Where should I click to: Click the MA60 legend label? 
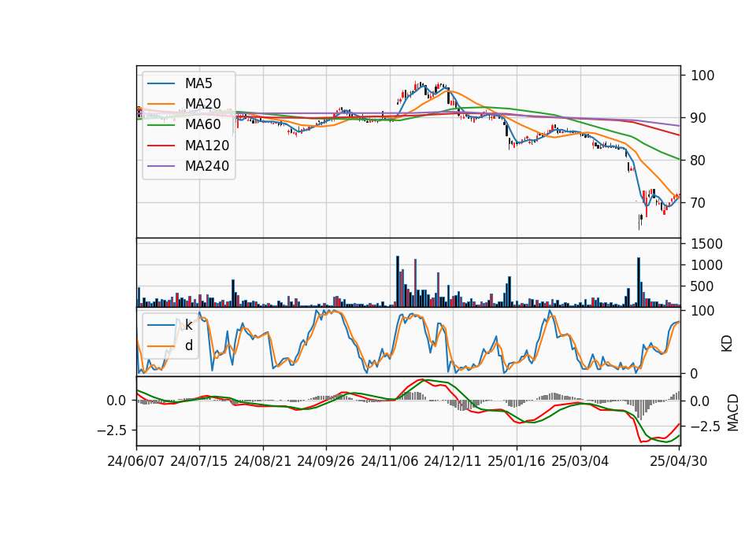point(202,124)
